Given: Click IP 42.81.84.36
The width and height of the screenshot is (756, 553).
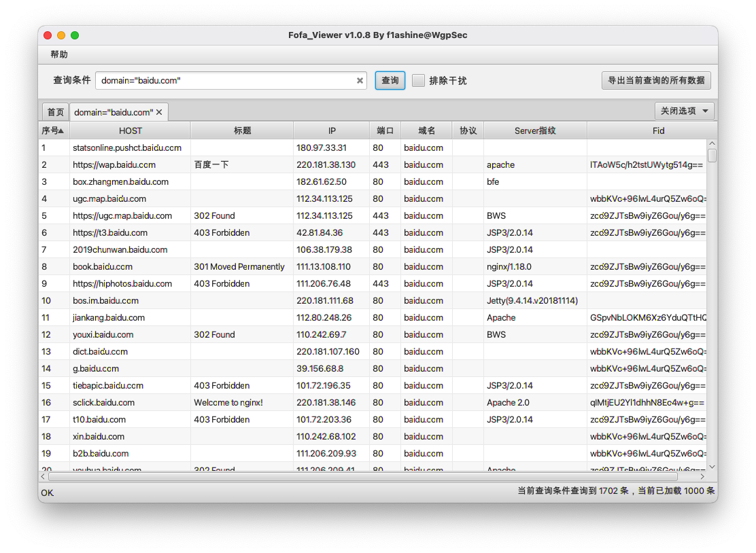Looking at the screenshot, I should point(320,232).
